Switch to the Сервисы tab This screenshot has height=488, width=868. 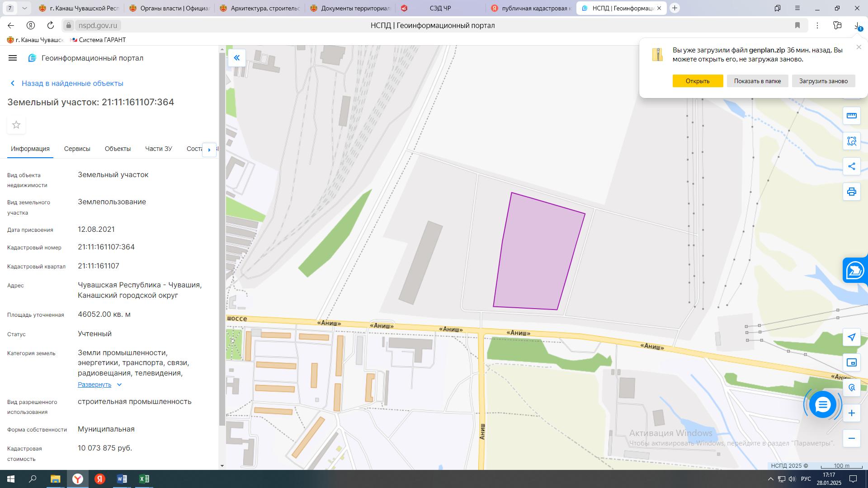(77, 149)
